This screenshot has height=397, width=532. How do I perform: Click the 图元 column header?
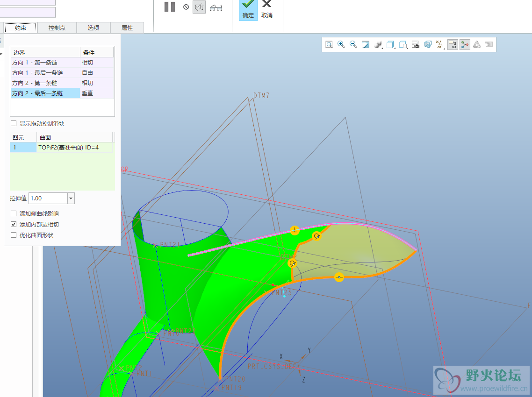(23, 137)
